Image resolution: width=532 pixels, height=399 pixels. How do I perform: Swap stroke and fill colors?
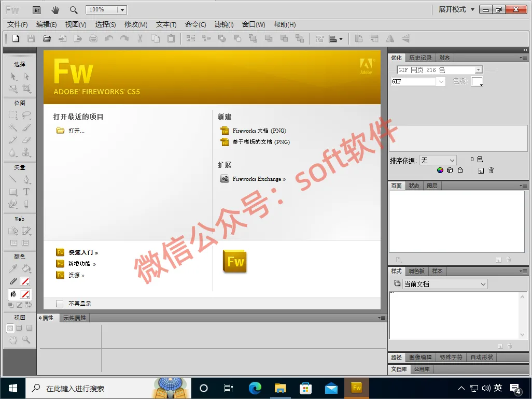(x=29, y=305)
